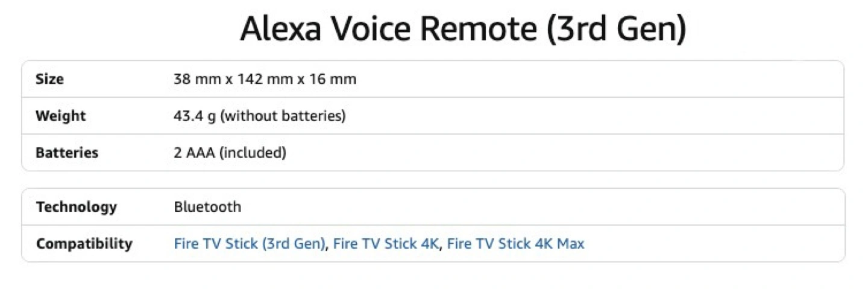Click the 43.4 g weight value

click(x=194, y=116)
